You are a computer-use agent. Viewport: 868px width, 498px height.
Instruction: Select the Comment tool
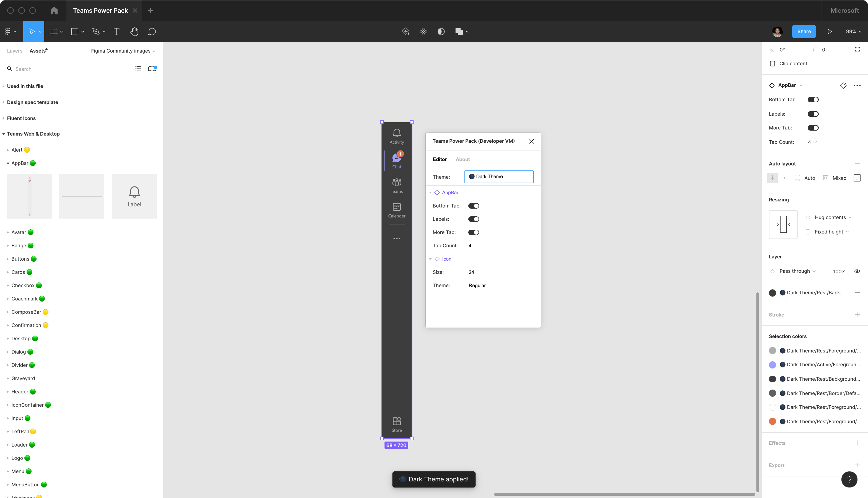tap(152, 32)
